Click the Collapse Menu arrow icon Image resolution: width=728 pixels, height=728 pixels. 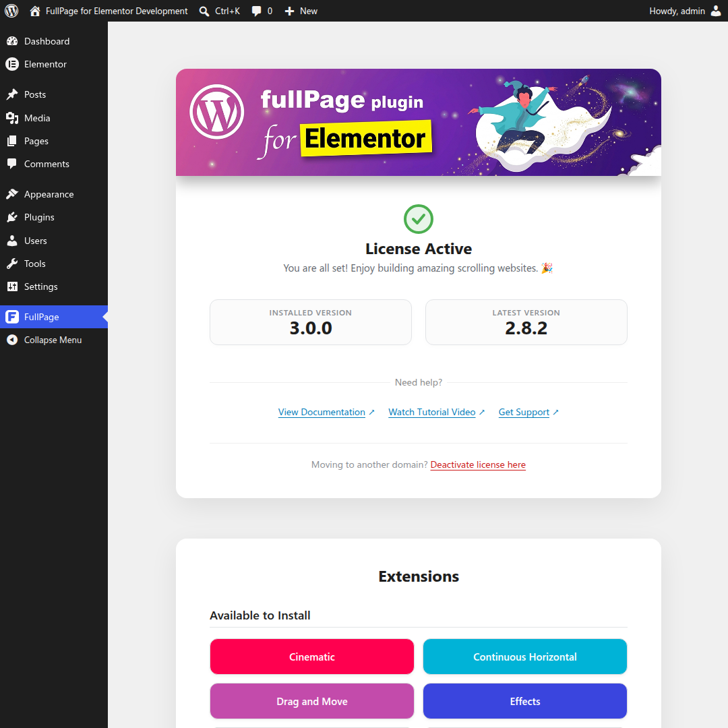tap(12, 340)
